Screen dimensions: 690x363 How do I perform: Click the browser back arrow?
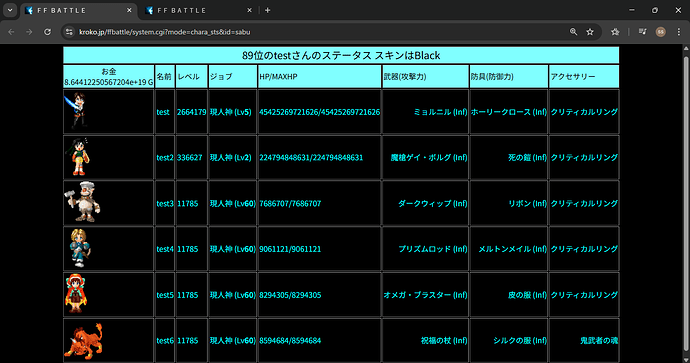(11, 32)
